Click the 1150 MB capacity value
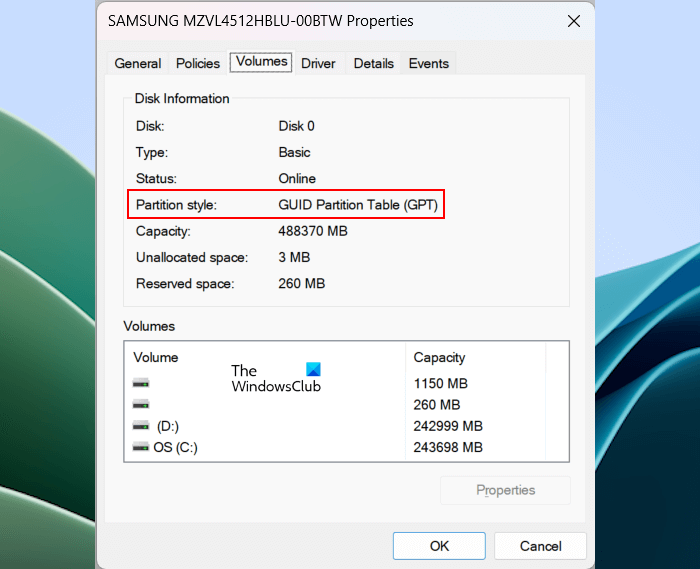Image resolution: width=700 pixels, height=569 pixels. (441, 383)
